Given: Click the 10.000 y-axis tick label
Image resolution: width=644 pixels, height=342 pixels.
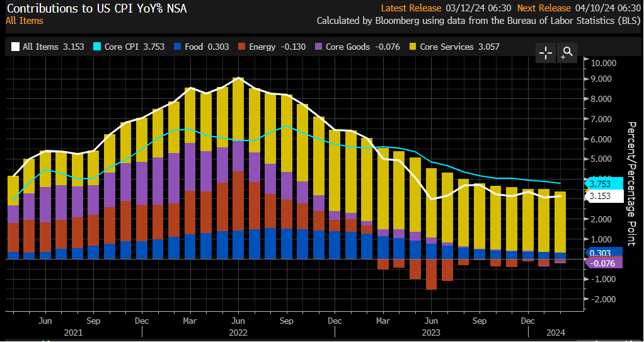Looking at the screenshot, I should tap(603, 63).
